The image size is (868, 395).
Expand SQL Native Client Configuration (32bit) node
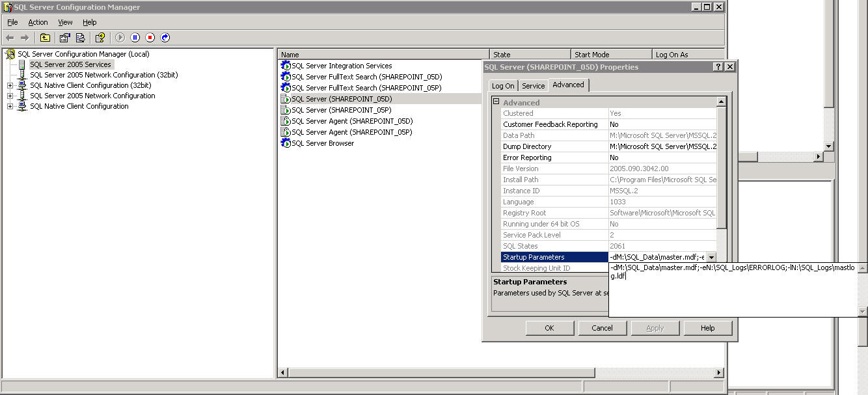click(10, 85)
